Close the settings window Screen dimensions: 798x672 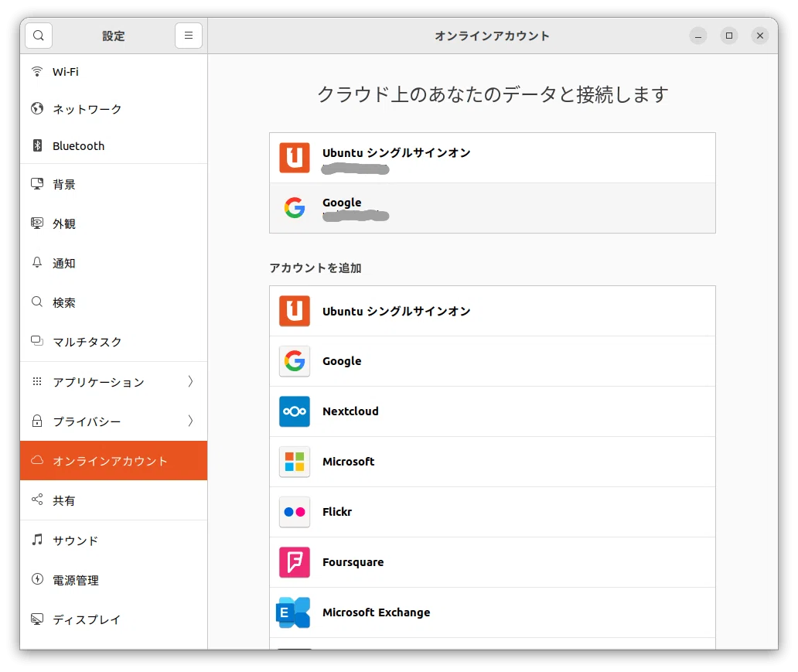[760, 36]
